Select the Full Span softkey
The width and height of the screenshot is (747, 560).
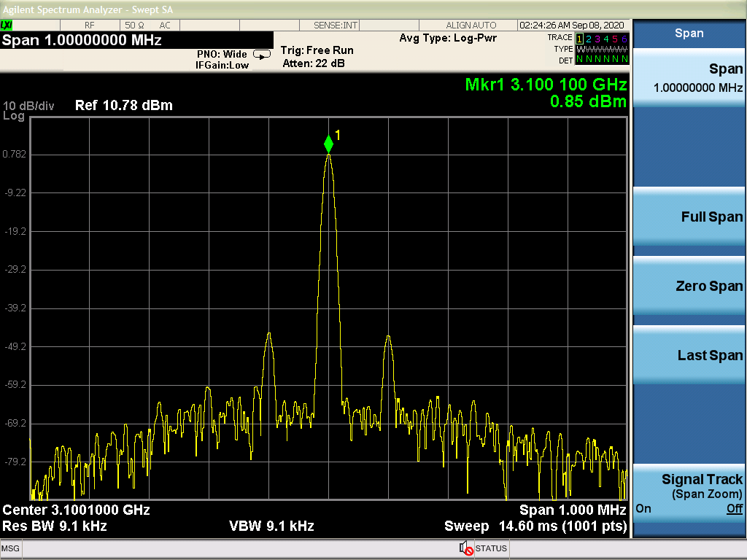coord(689,217)
